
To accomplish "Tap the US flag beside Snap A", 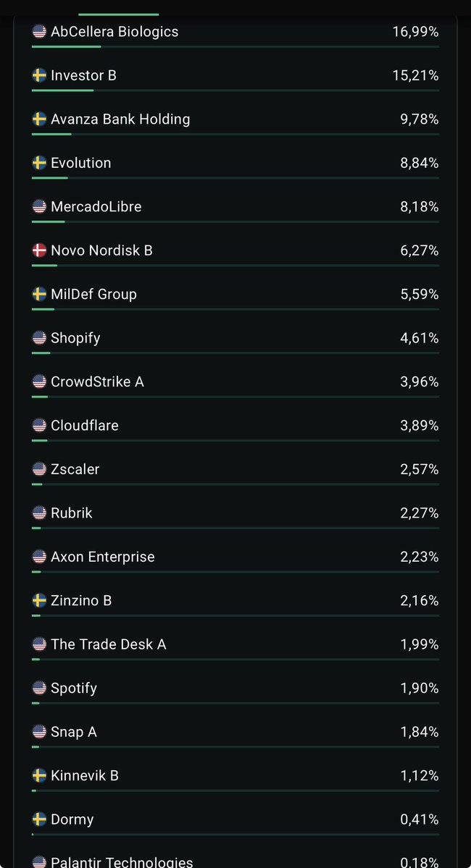I will pos(39,731).
